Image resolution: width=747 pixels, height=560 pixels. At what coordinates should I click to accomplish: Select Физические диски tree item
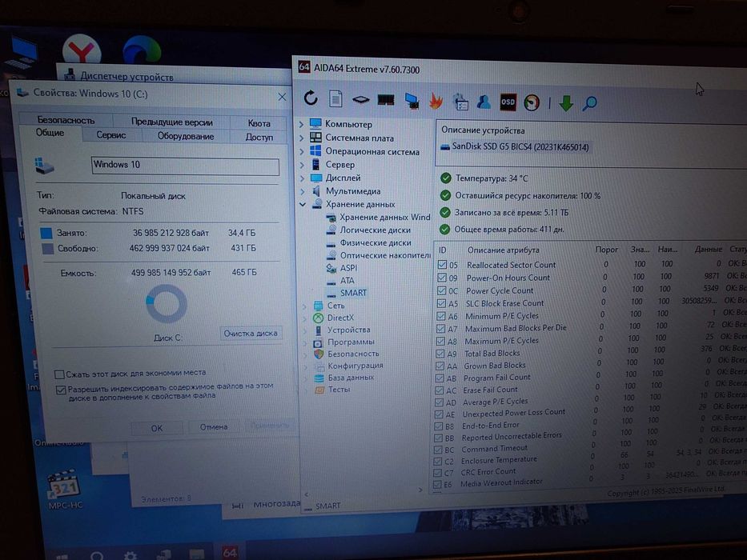[376, 243]
